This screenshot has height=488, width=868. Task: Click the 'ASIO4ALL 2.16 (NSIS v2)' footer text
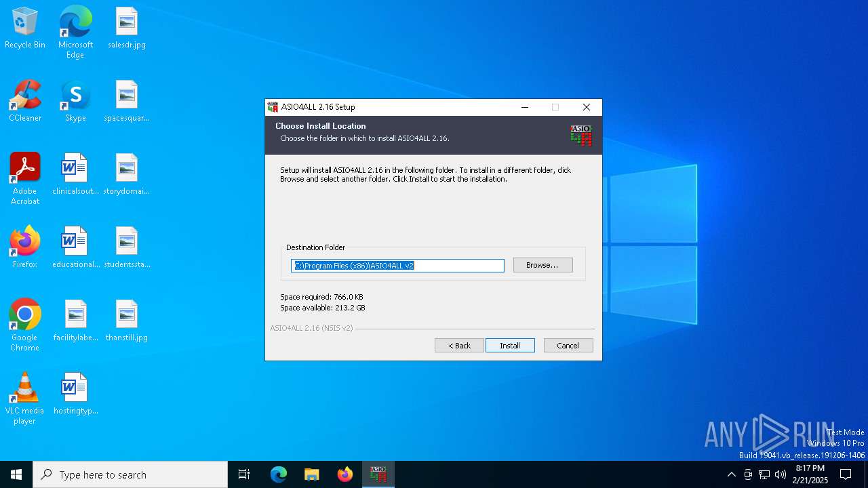coord(311,328)
